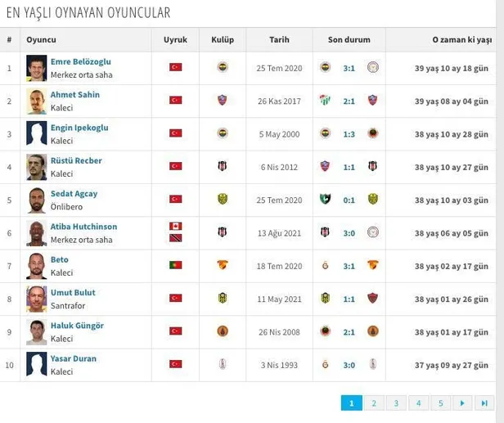
Task: Click Turkey flag in Engin Ipekoglu's row
Action: (x=175, y=133)
